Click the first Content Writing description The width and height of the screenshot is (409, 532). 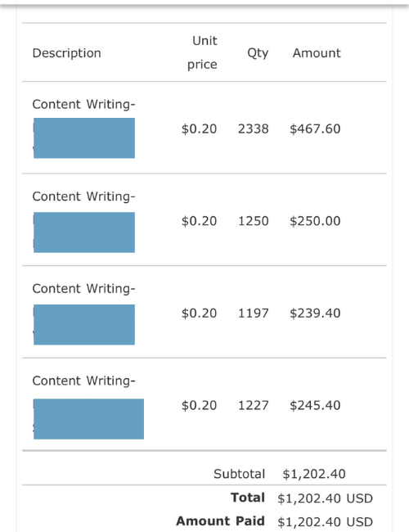pyautogui.click(x=83, y=104)
